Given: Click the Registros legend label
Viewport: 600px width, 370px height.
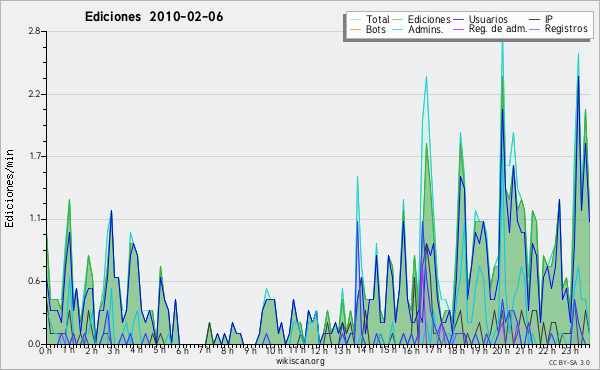Looking at the screenshot, I should [x=566, y=29].
